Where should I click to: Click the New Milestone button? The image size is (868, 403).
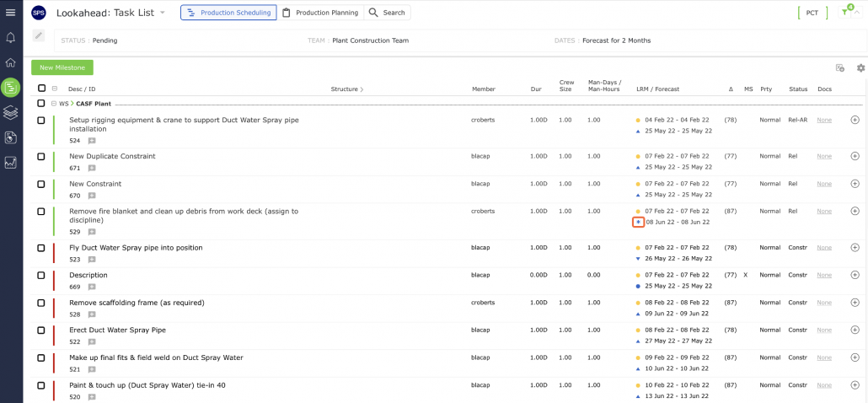(62, 67)
